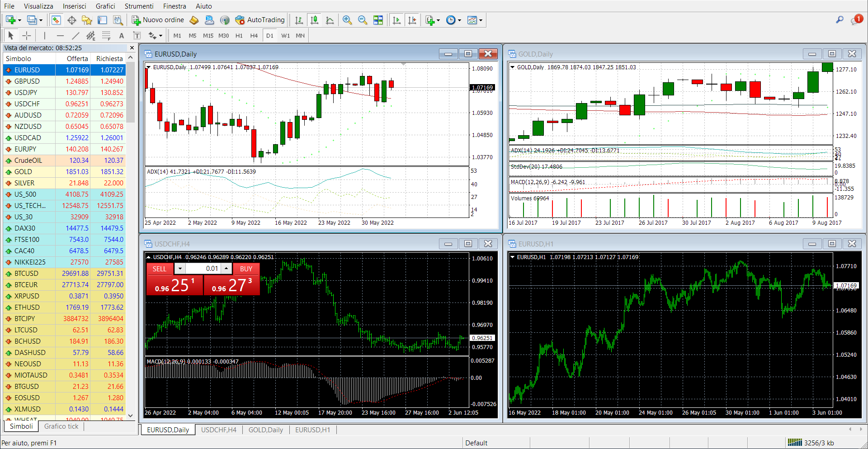
Task: Expand EURUSD,Daily one-click trading triangle
Action: tap(148, 67)
